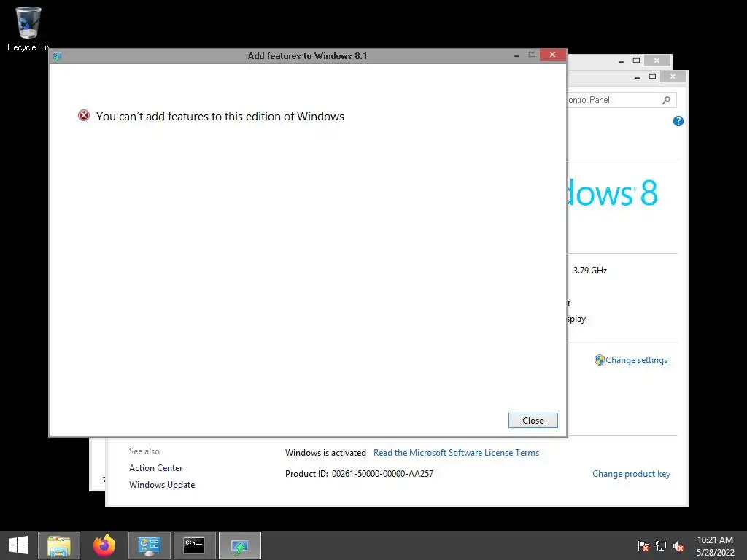Viewport: 747px width, 560px height.
Task: Open Help in the System window
Action: click(x=678, y=122)
